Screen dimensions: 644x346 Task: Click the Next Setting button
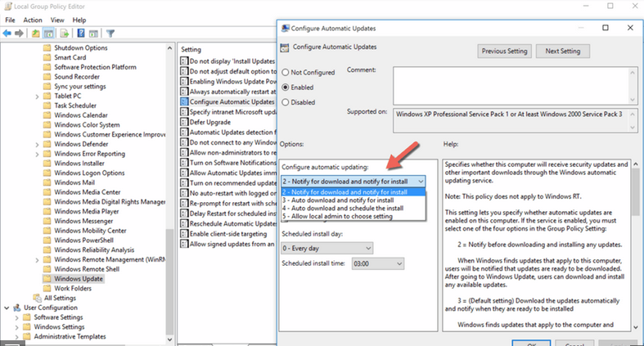[x=563, y=52]
